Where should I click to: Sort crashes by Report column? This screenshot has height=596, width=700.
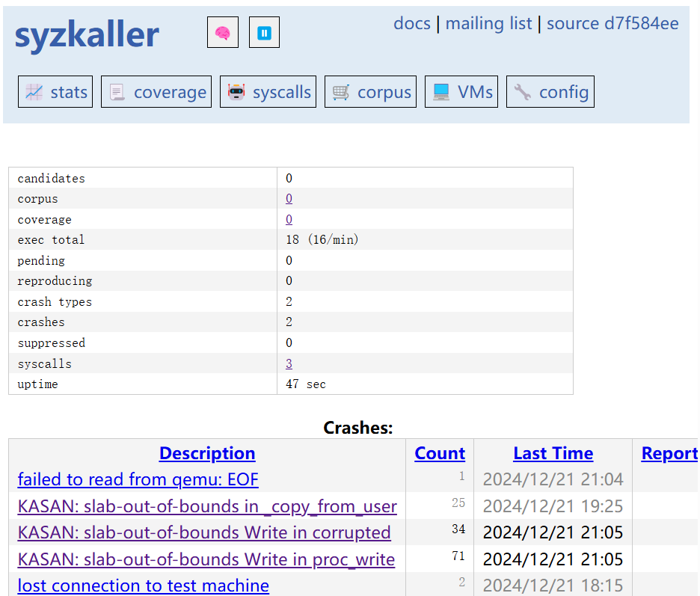pos(669,453)
